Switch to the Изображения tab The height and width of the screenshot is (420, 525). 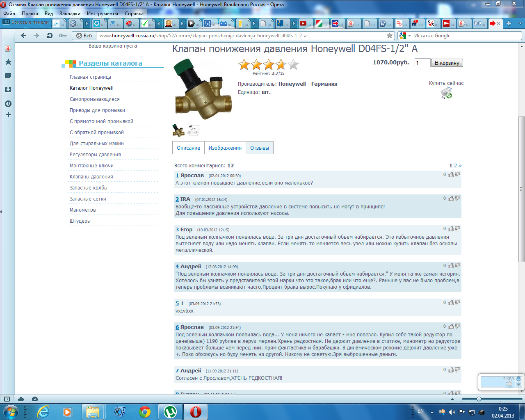point(225,148)
